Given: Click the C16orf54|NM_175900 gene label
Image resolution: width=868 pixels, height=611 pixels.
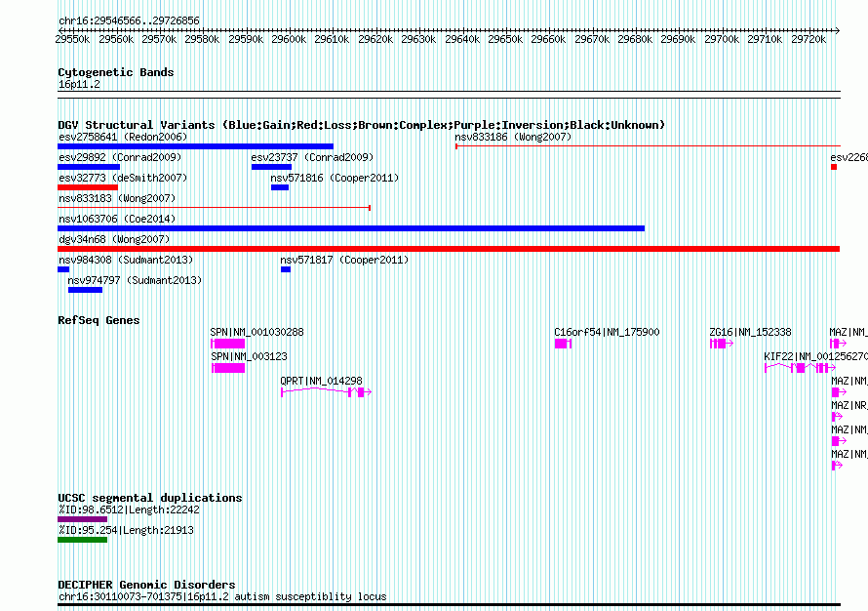Looking at the screenshot, I should [x=607, y=332].
